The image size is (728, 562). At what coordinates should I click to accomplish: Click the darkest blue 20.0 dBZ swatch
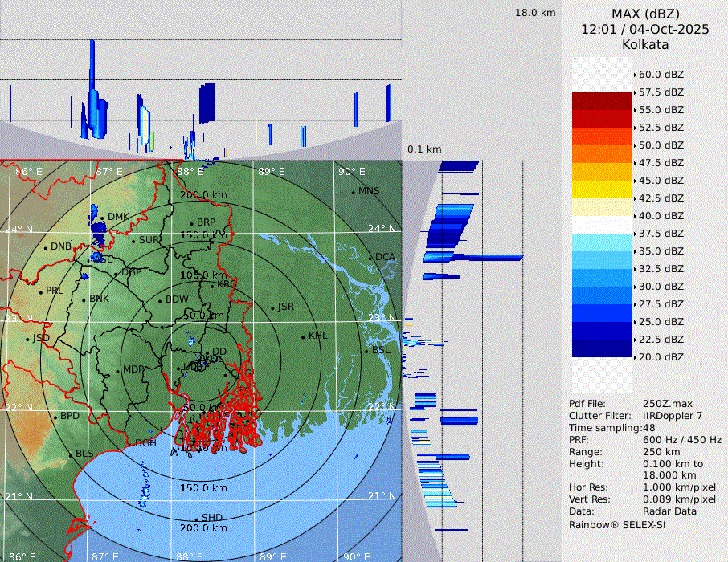point(602,348)
